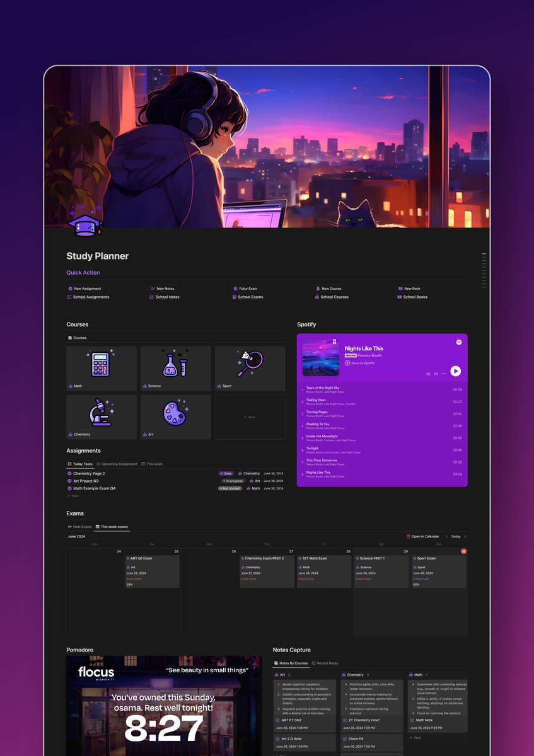The image size is (534, 756).
Task: Toggle the Art Project N3 task checkmark
Action: tap(69, 481)
